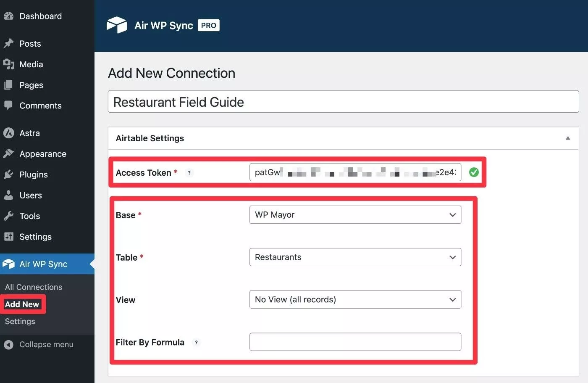Click the Filter By Formula input
588x383 pixels.
[355, 342]
